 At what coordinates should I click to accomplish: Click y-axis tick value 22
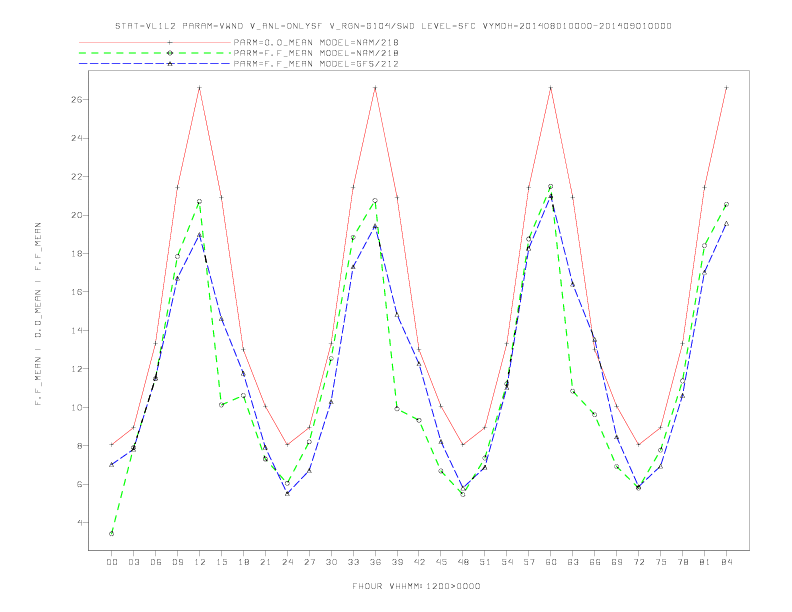[x=76, y=177]
